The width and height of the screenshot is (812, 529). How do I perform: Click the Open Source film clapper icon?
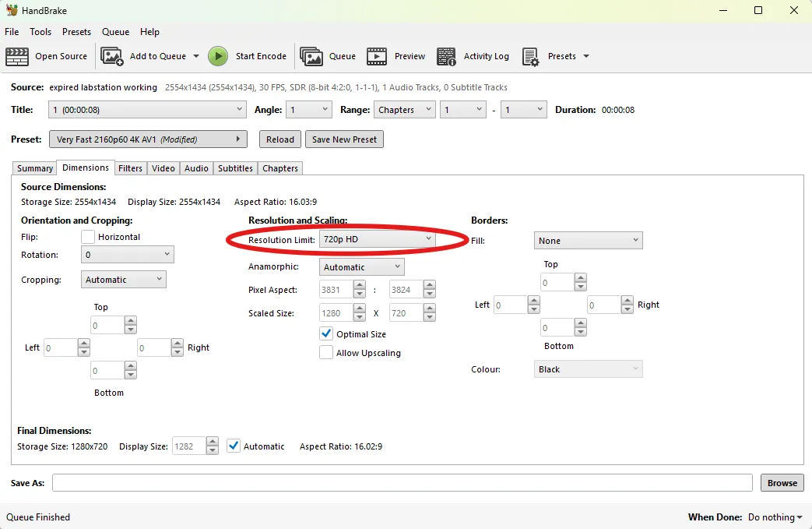(x=17, y=56)
